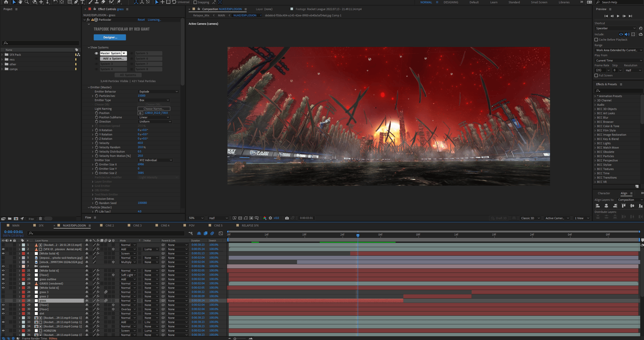This screenshot has width=644, height=340.
Task: Click the MAIN breadcrumb in composition viewer
Action: coord(221,15)
